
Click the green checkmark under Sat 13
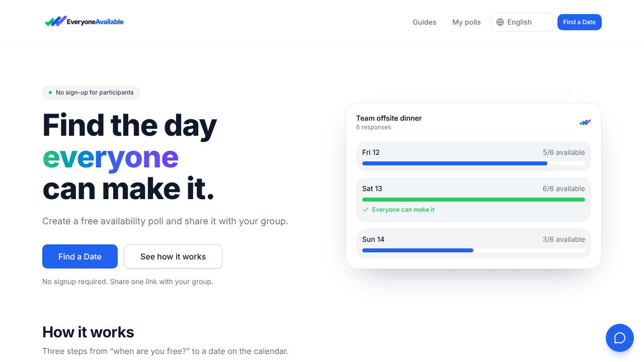tap(366, 210)
